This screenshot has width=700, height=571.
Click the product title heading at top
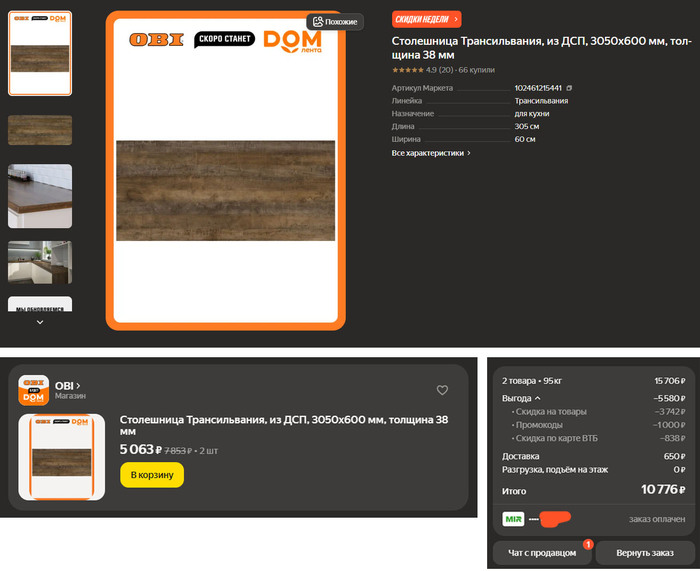click(x=541, y=48)
